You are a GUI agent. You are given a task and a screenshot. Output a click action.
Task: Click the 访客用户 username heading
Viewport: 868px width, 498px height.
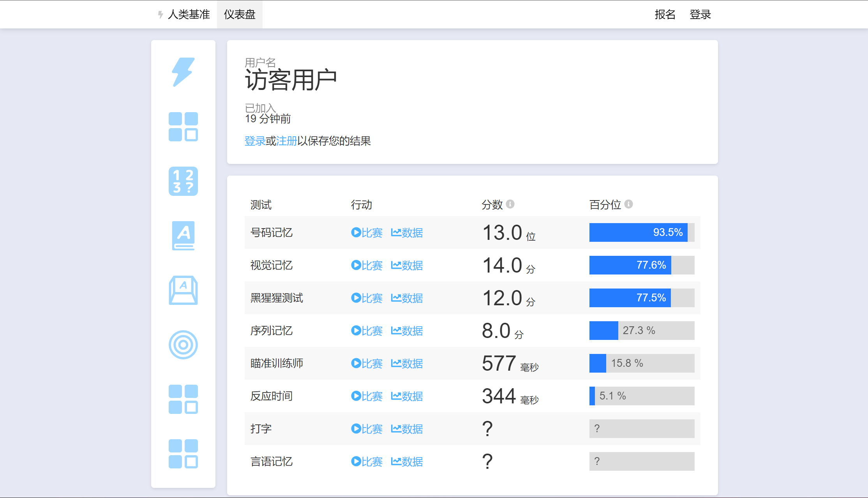pyautogui.click(x=291, y=80)
